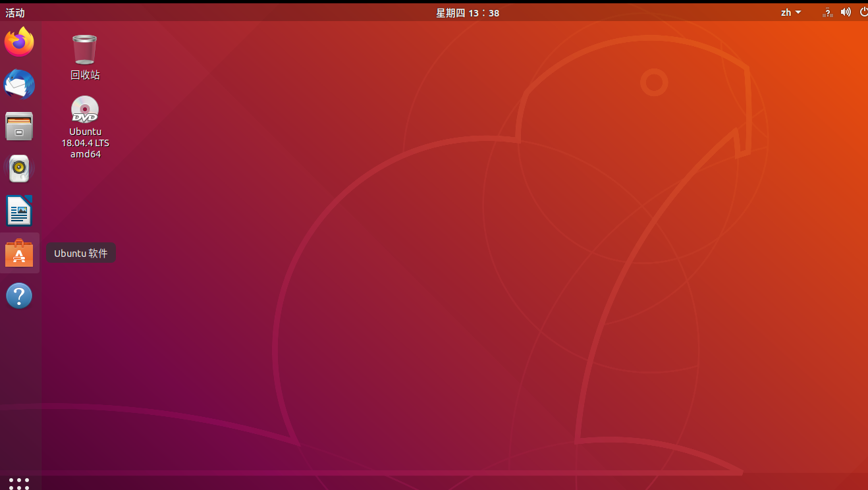Open Firefox from the dock
The width and height of the screenshot is (868, 490).
19,41
